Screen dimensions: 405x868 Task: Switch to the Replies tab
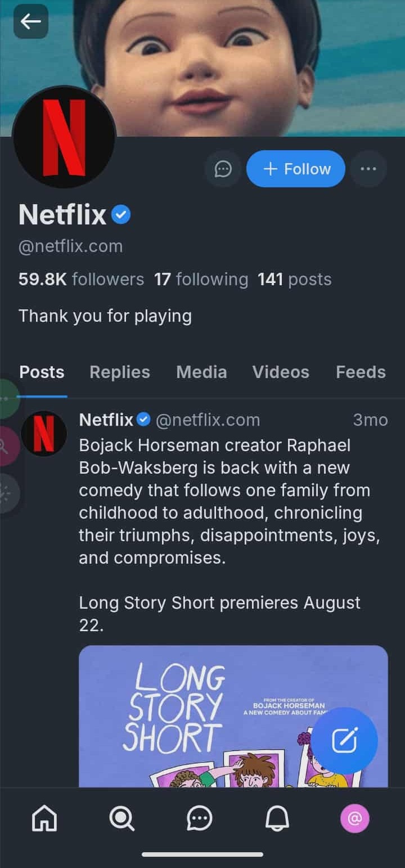pyautogui.click(x=120, y=372)
